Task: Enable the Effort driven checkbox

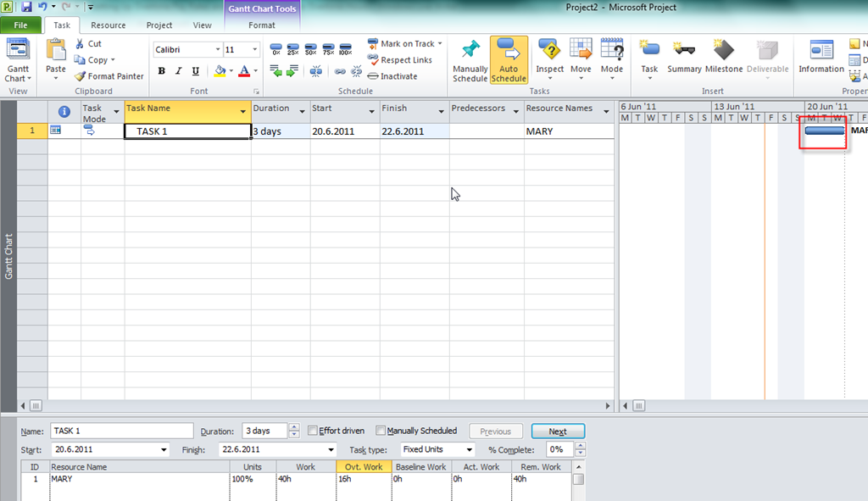Action: click(x=314, y=431)
